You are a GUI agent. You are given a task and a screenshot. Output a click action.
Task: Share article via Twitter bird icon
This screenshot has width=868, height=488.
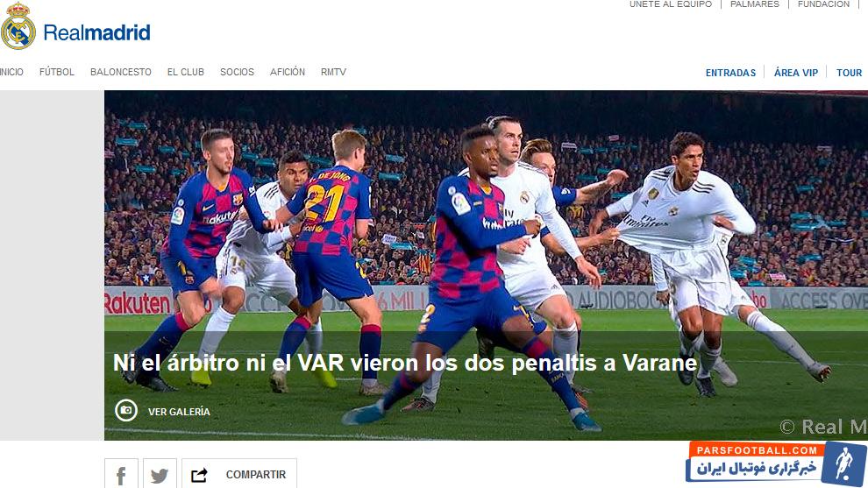[160, 474]
